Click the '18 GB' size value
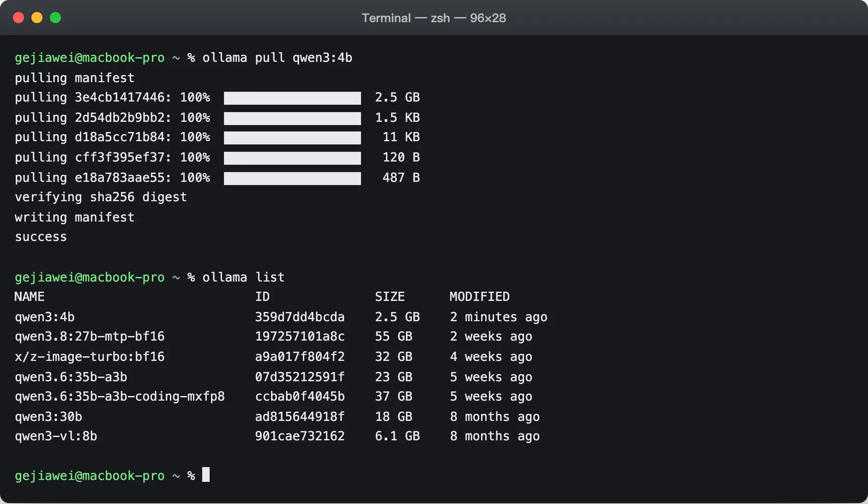 (x=393, y=417)
